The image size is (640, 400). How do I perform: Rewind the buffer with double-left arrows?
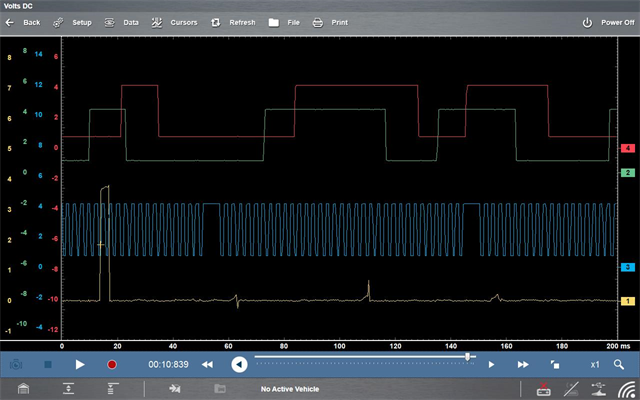click(x=208, y=364)
